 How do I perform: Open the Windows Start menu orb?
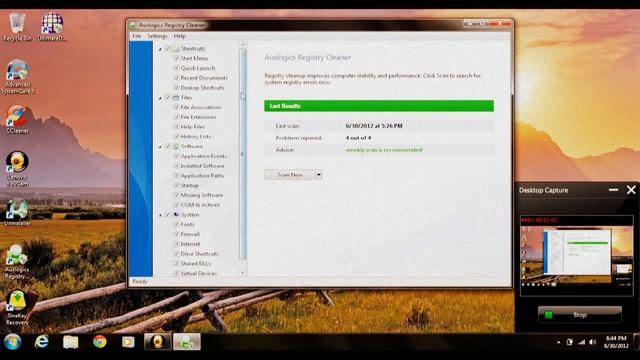(13, 342)
